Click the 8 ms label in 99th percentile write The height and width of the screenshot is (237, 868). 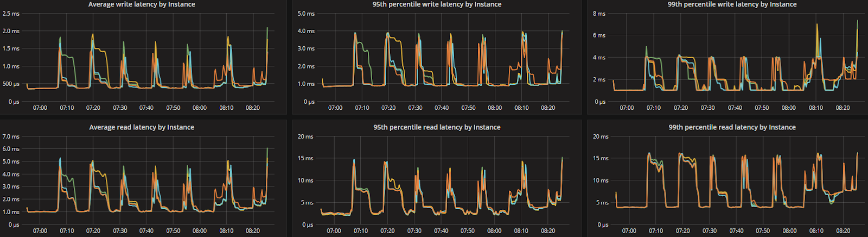[599, 14]
